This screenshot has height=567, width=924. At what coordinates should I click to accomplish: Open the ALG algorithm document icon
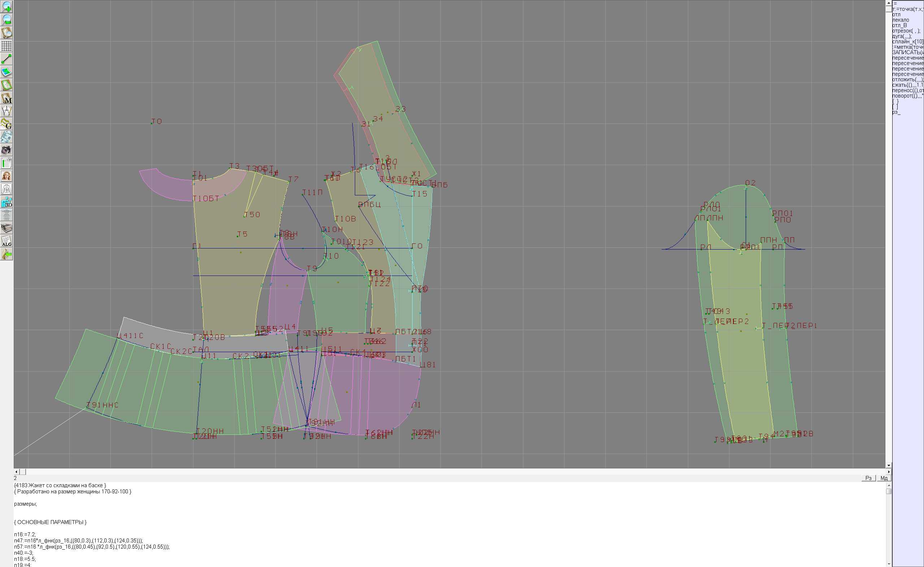point(7,241)
